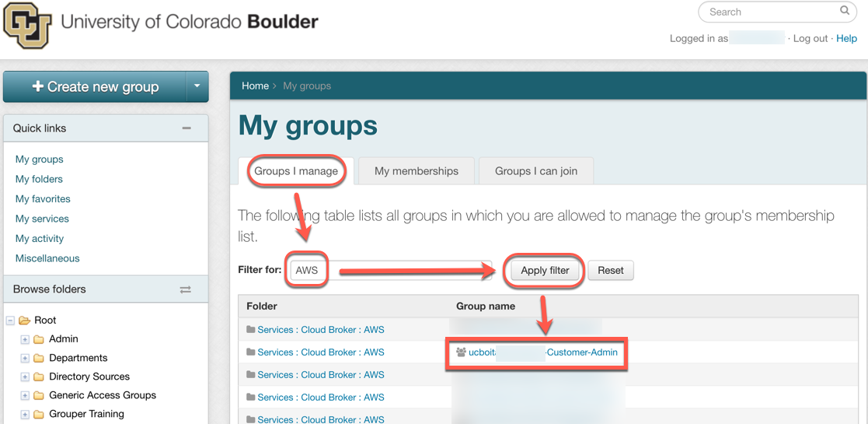868x424 pixels.
Task: Switch to Groups I can join tab
Action: pyautogui.click(x=536, y=171)
